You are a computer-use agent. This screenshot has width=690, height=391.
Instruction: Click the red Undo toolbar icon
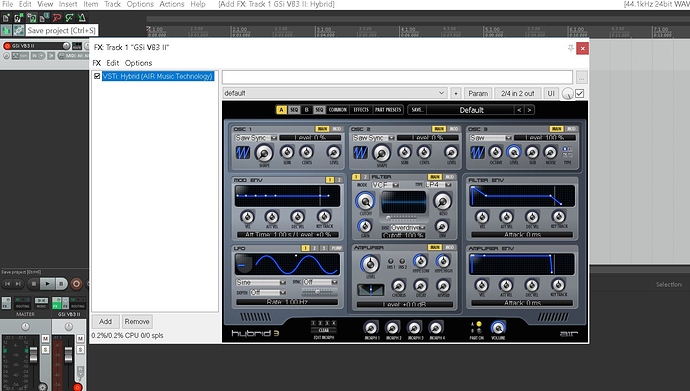[x=57, y=18]
